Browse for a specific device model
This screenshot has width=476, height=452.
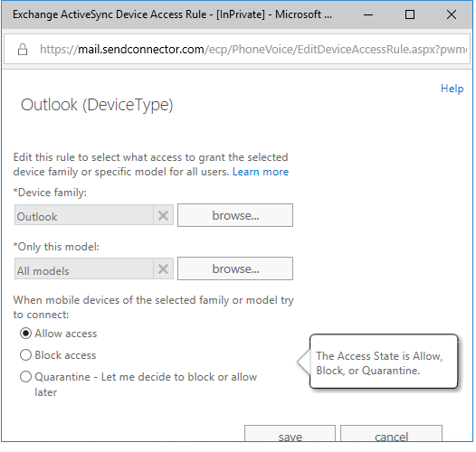click(235, 268)
